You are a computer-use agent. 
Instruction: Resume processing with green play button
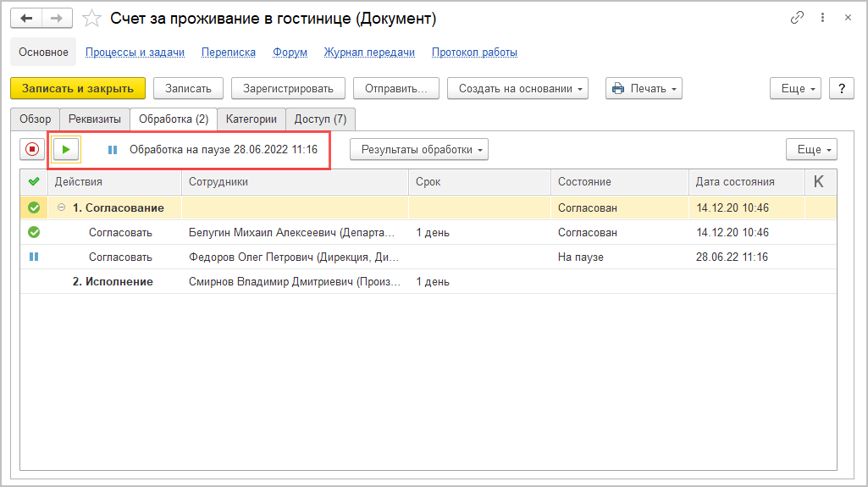[x=66, y=150]
